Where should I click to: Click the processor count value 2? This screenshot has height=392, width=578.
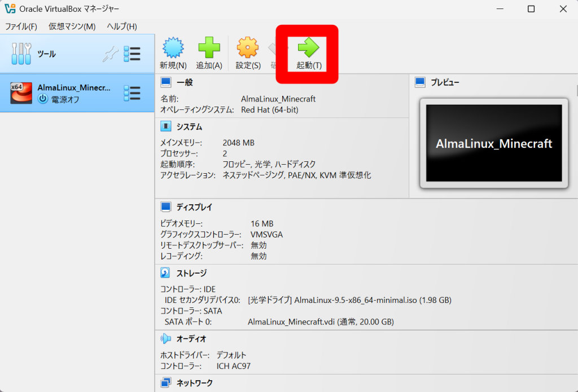pos(225,153)
